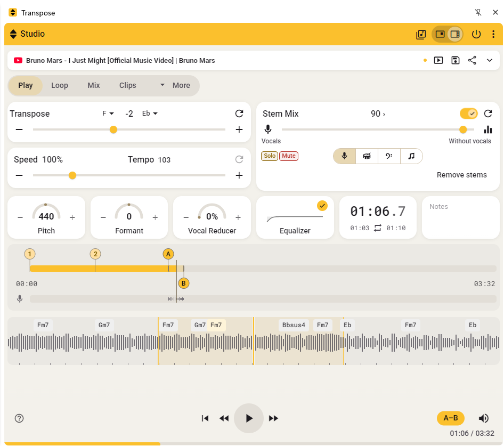Share the current track
504x446 pixels.
click(472, 60)
